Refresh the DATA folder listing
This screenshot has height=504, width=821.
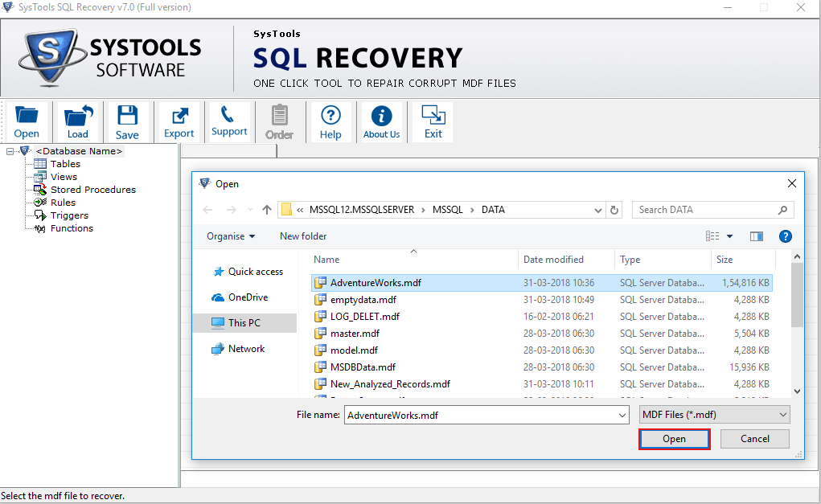tap(614, 211)
